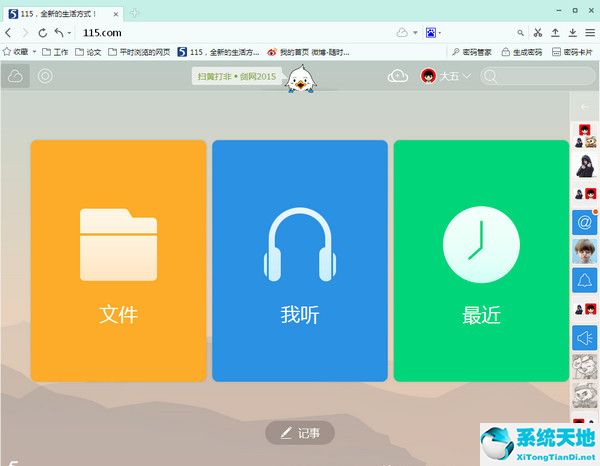The height and width of the screenshot is (466, 600).
Task: Open the 工作 bookmark folder
Action: tap(55, 52)
